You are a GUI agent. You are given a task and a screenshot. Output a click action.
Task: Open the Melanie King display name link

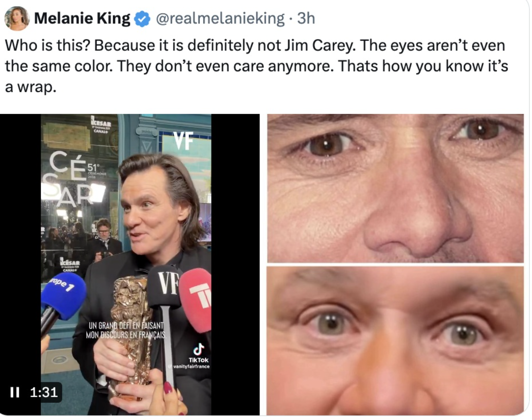tap(82, 19)
